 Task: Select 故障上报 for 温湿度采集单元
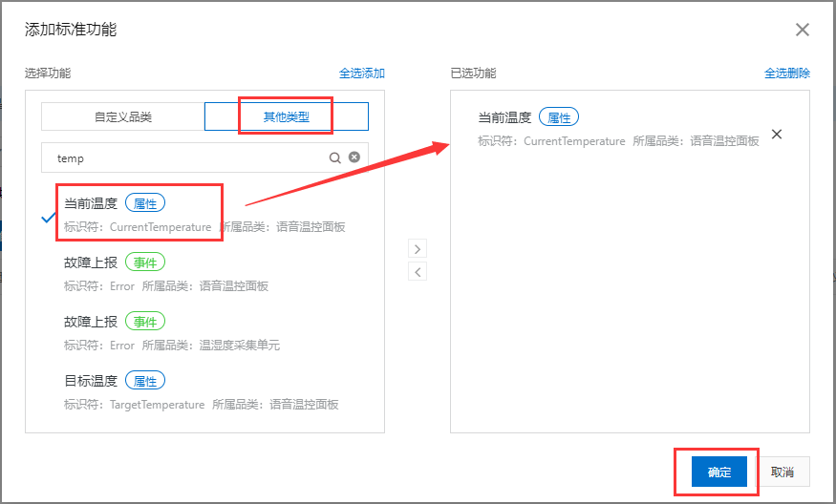click(171, 333)
